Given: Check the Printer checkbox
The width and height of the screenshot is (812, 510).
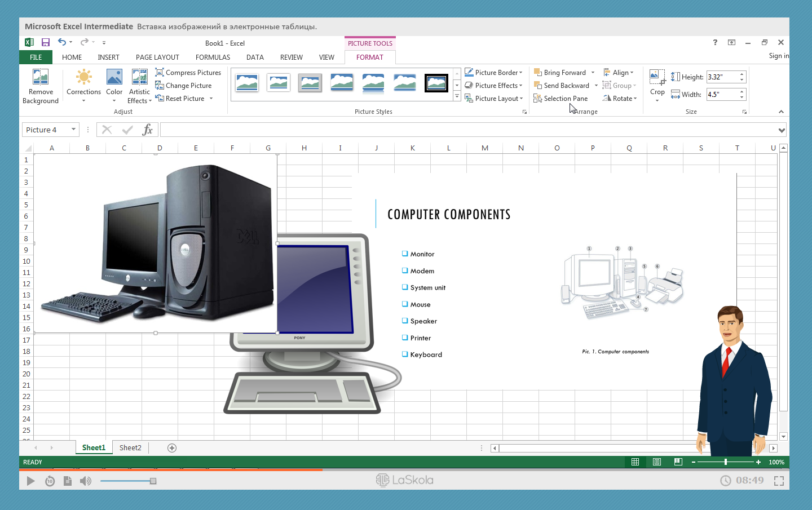Looking at the screenshot, I should click(405, 338).
